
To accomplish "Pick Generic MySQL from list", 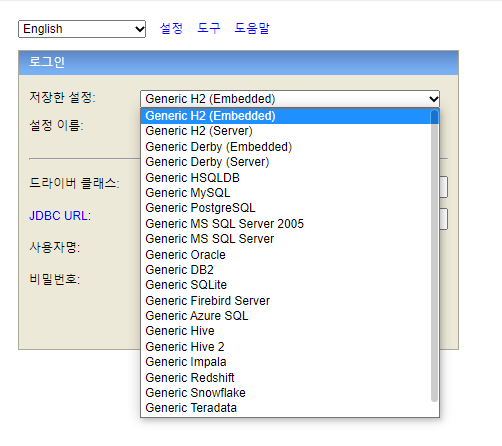I will pos(286,193).
